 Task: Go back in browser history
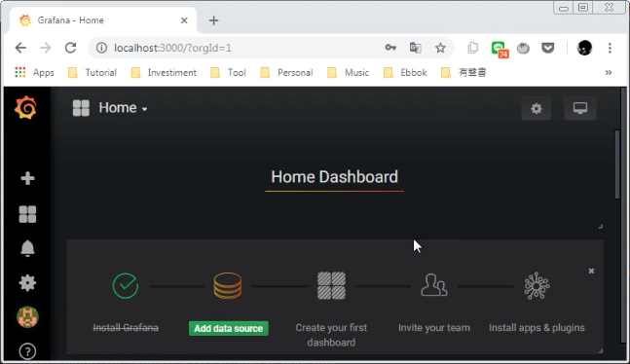[20, 48]
